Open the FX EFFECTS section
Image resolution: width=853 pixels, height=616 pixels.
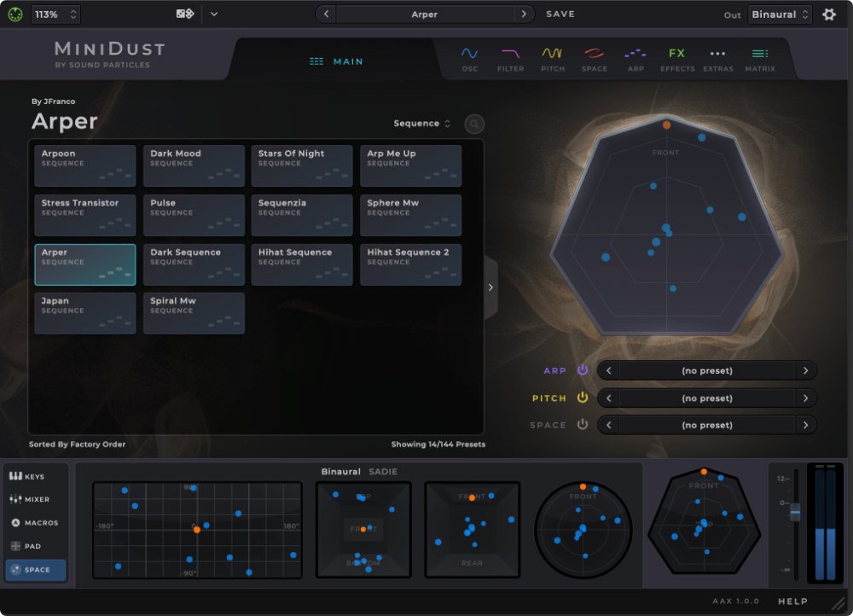click(x=677, y=60)
